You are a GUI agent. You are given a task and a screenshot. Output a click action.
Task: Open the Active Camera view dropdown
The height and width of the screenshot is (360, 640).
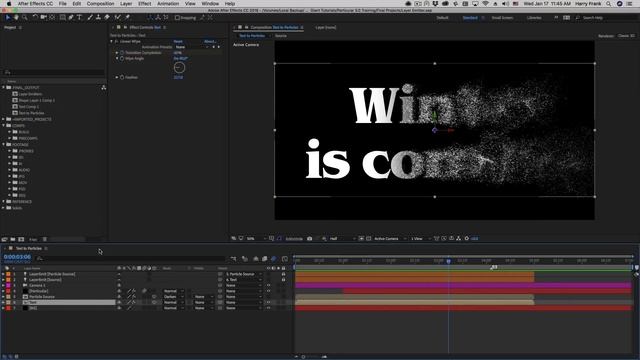tap(390, 238)
